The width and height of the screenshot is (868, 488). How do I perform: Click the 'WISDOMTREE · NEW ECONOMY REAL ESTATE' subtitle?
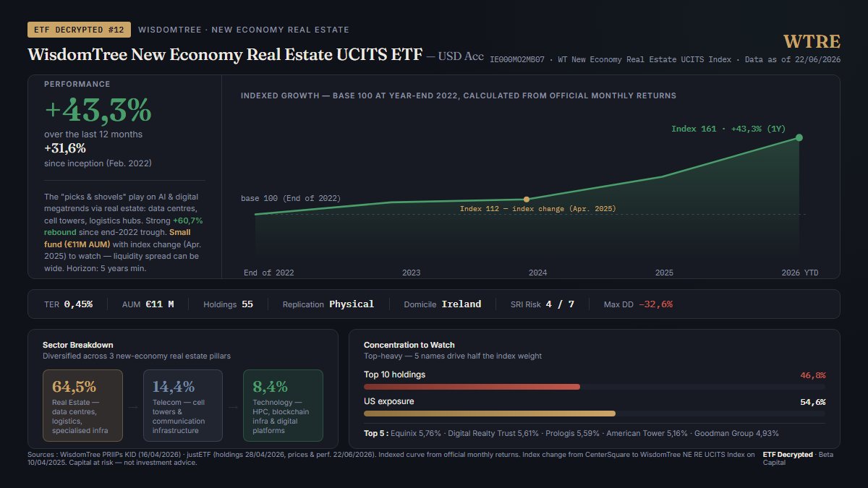pyautogui.click(x=244, y=30)
